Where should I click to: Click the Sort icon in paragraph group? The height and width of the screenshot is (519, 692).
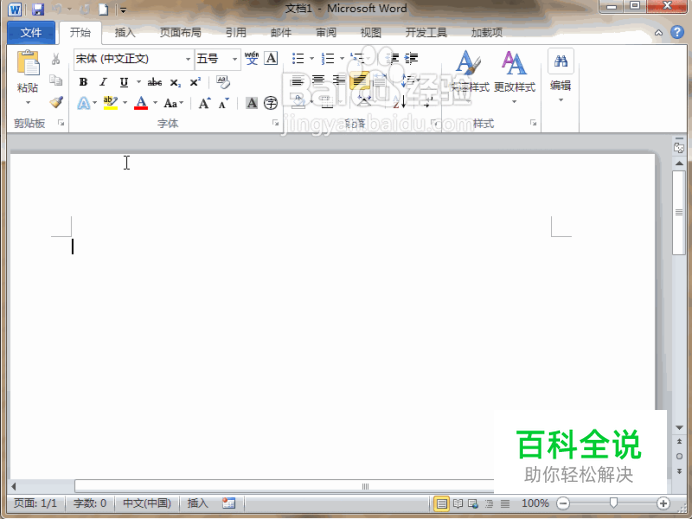click(x=399, y=102)
